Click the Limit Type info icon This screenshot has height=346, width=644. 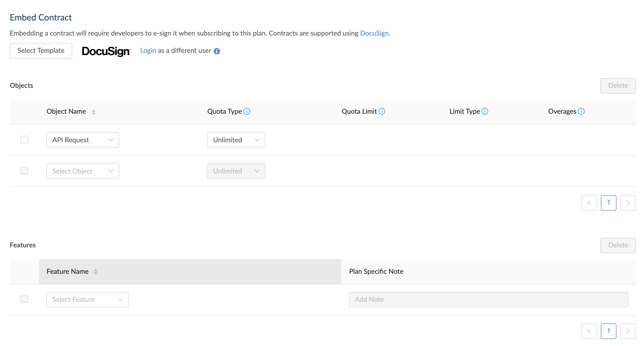(485, 111)
